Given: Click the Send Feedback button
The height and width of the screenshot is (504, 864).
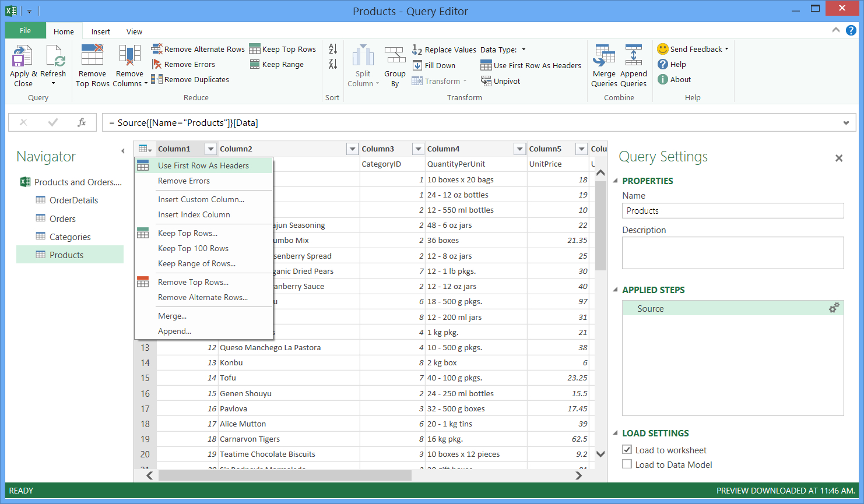Looking at the screenshot, I should (x=693, y=49).
